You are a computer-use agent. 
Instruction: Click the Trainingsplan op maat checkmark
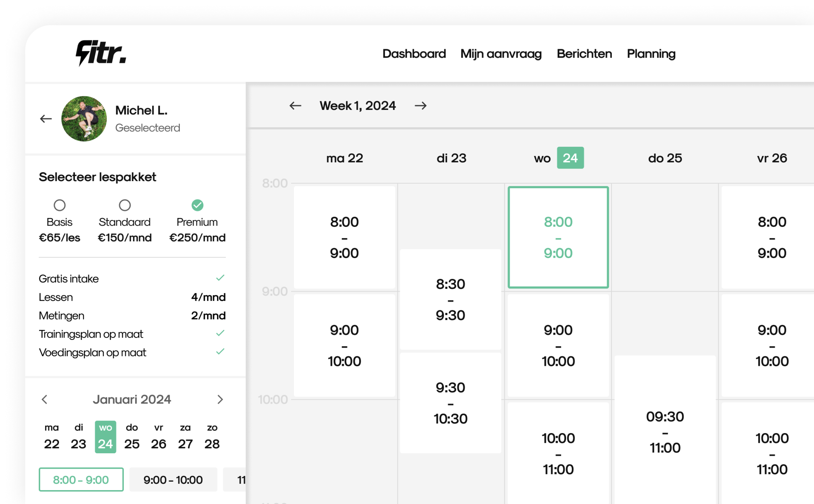220,333
